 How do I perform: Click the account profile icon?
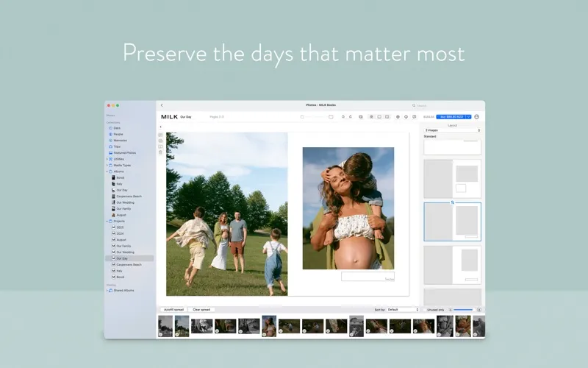click(476, 117)
